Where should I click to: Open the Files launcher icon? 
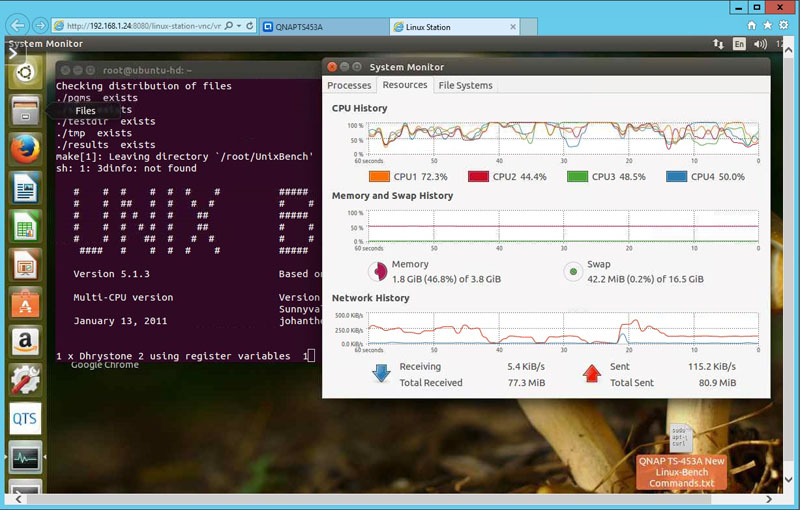tap(25, 111)
